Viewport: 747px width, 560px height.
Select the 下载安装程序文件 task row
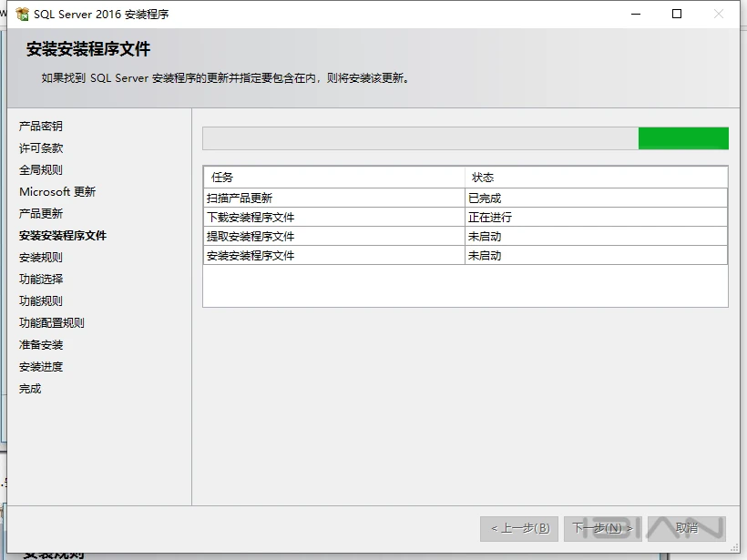tap(466, 217)
